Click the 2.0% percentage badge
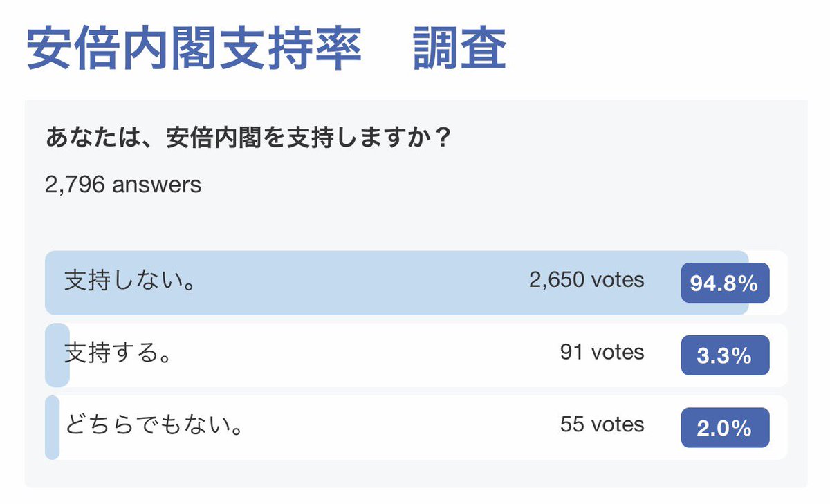830x504 pixels. tap(725, 428)
